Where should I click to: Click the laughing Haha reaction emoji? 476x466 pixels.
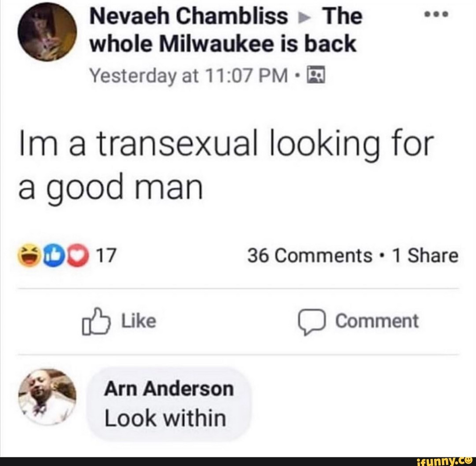coord(30,256)
